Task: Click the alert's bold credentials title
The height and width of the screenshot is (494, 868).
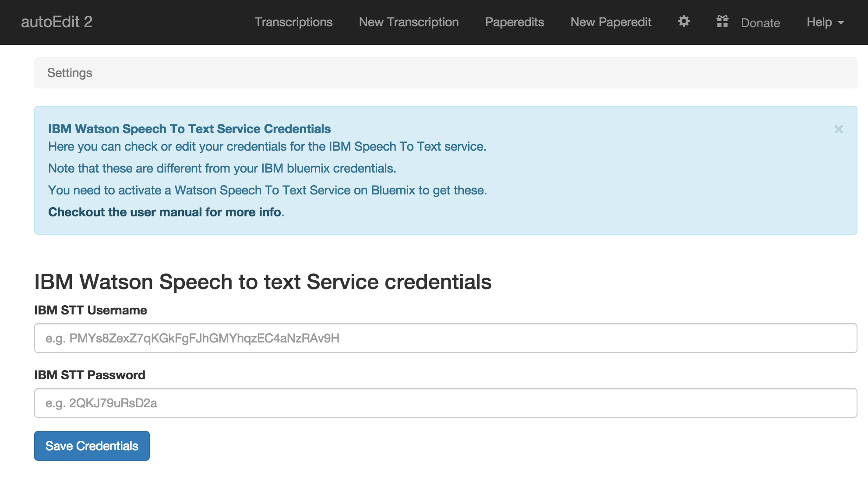Action: click(189, 129)
